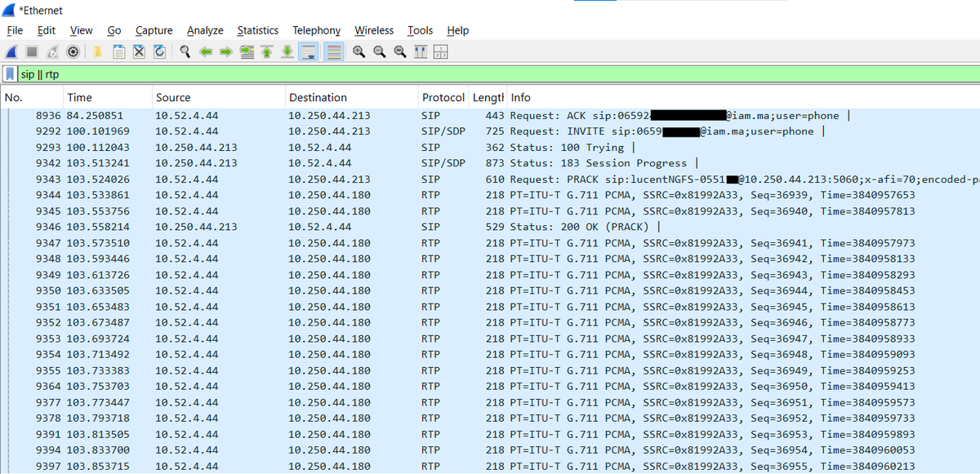This screenshot has height=474, width=980.
Task: Go to a specified packet
Action: (x=247, y=51)
